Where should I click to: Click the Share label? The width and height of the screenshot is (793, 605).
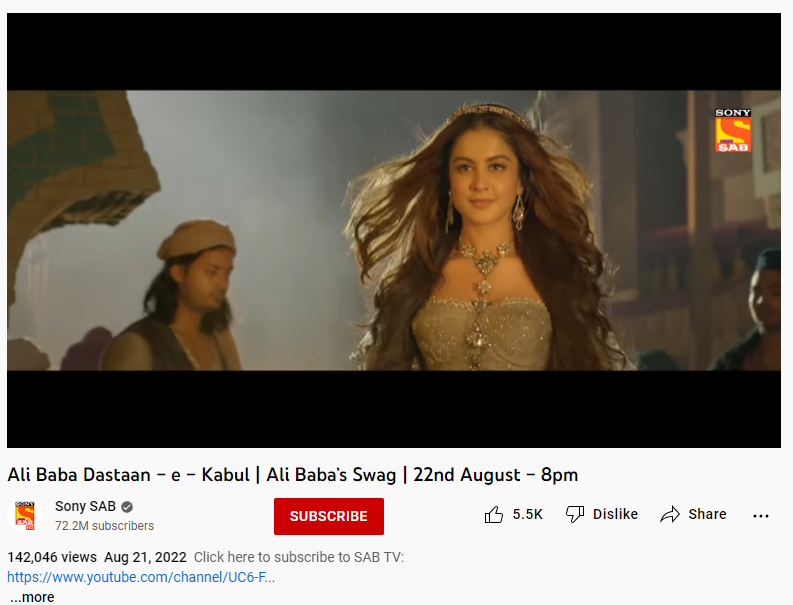(707, 514)
